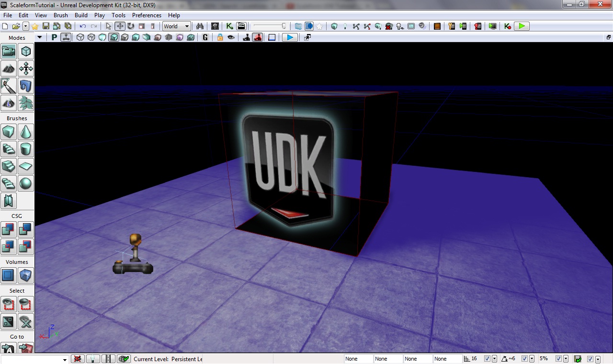
Task: Click the yellow star favorites icon
Action: (35, 26)
